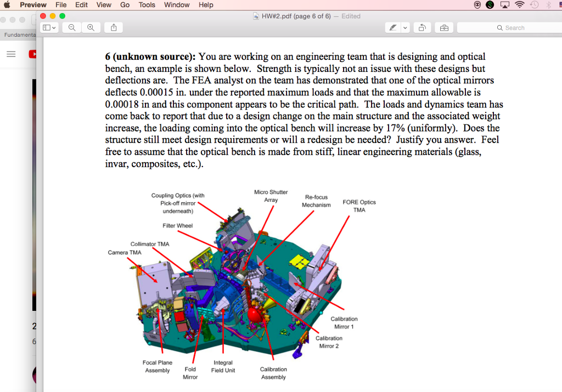The width and height of the screenshot is (562, 392).
Task: Click YouTube logo in background window
Action: [32, 54]
